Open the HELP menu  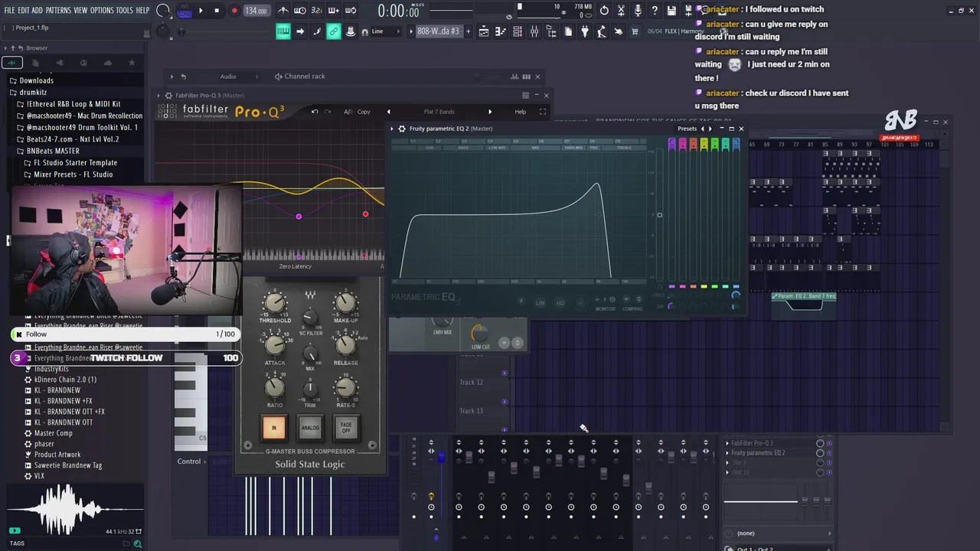click(x=142, y=11)
